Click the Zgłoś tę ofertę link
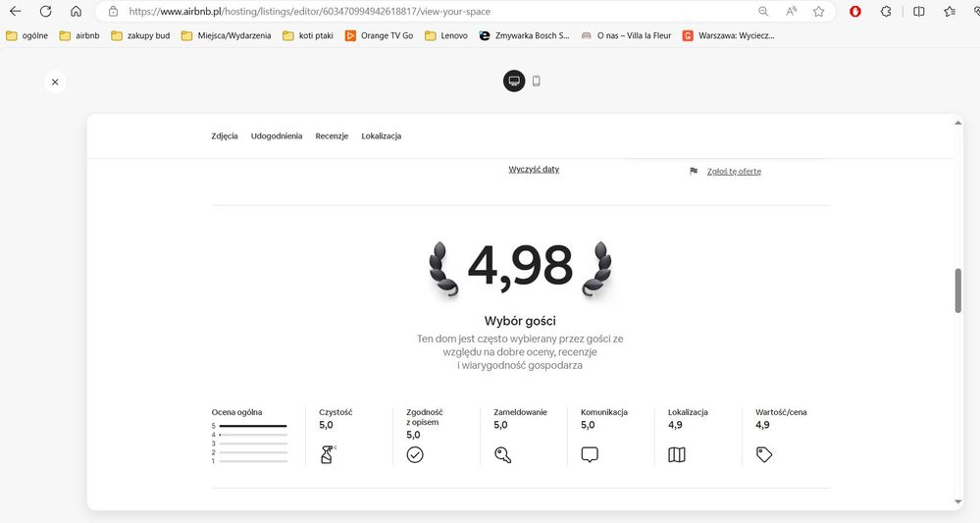 (x=733, y=172)
